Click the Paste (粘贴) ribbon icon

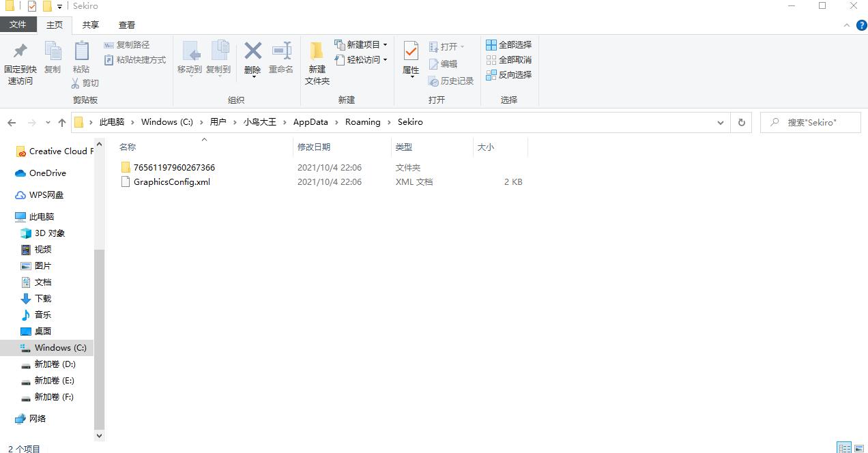click(81, 51)
